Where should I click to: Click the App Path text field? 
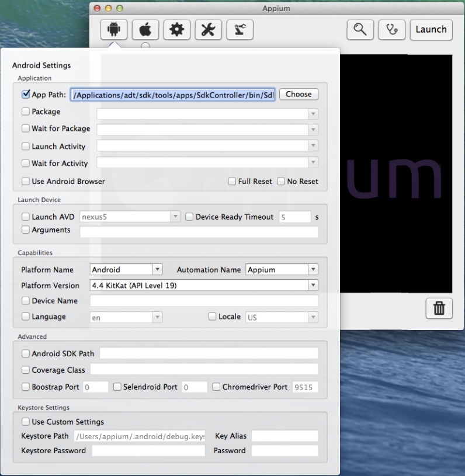[173, 95]
